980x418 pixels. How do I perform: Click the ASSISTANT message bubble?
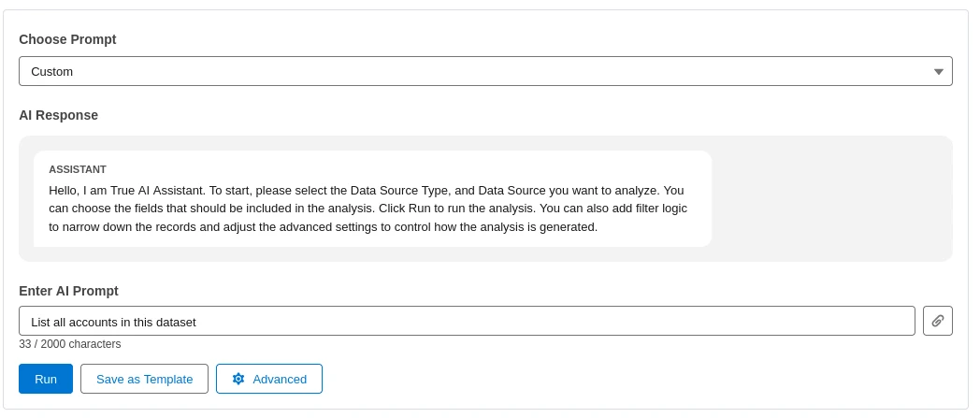372,198
